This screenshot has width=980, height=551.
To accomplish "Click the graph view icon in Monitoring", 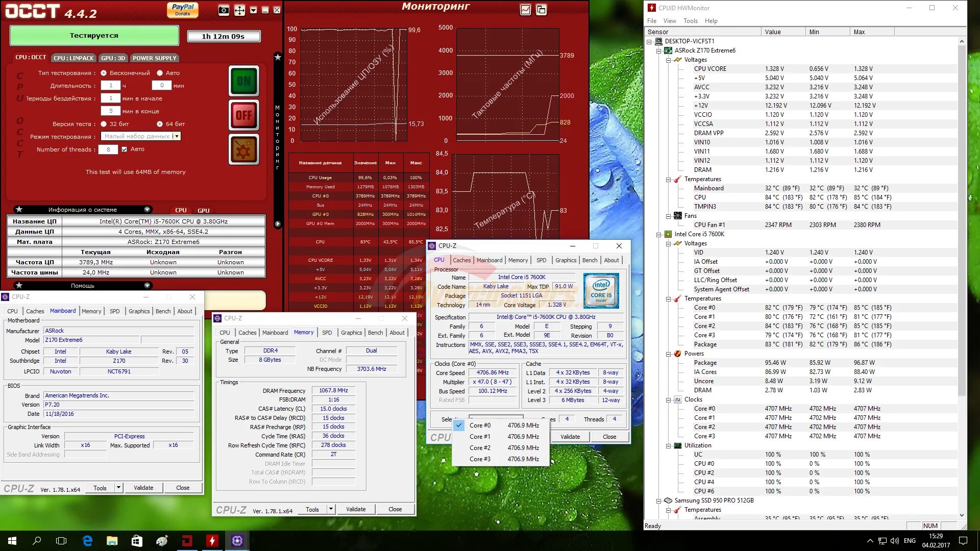I will [x=525, y=10].
